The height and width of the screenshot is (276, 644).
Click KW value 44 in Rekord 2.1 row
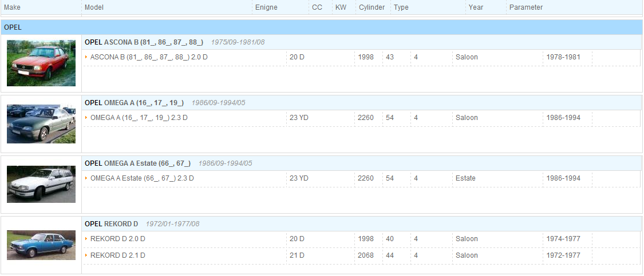(x=390, y=255)
